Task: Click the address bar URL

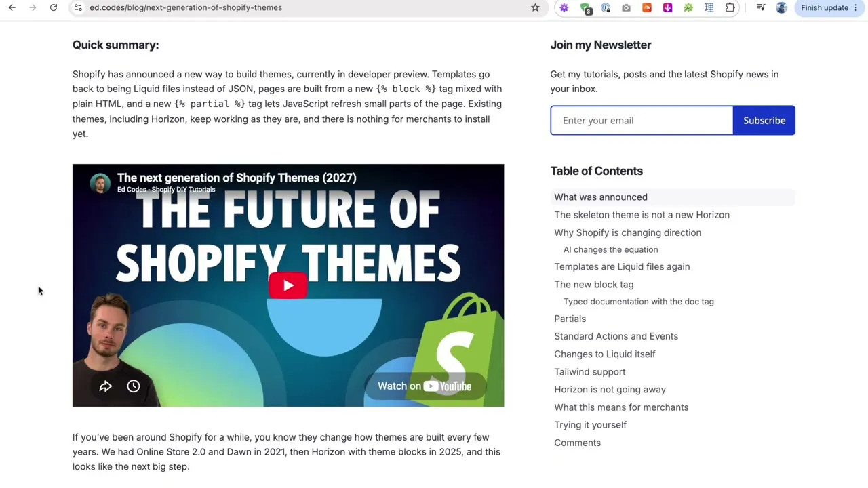Action: coord(186,7)
